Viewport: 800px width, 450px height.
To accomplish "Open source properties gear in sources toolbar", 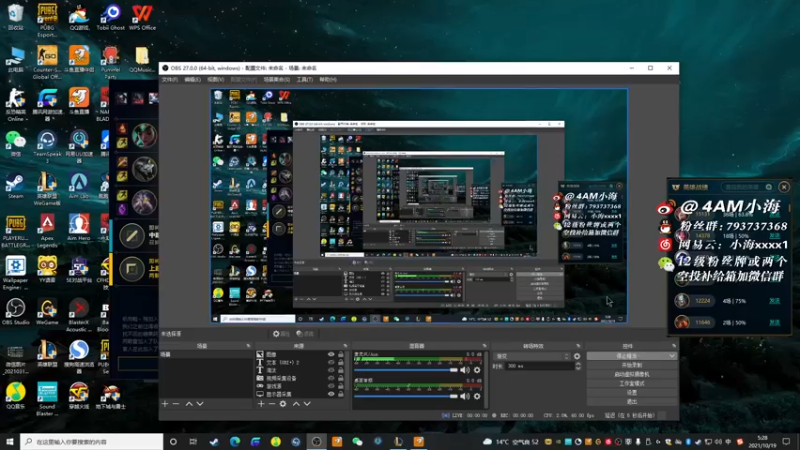I will [283, 404].
